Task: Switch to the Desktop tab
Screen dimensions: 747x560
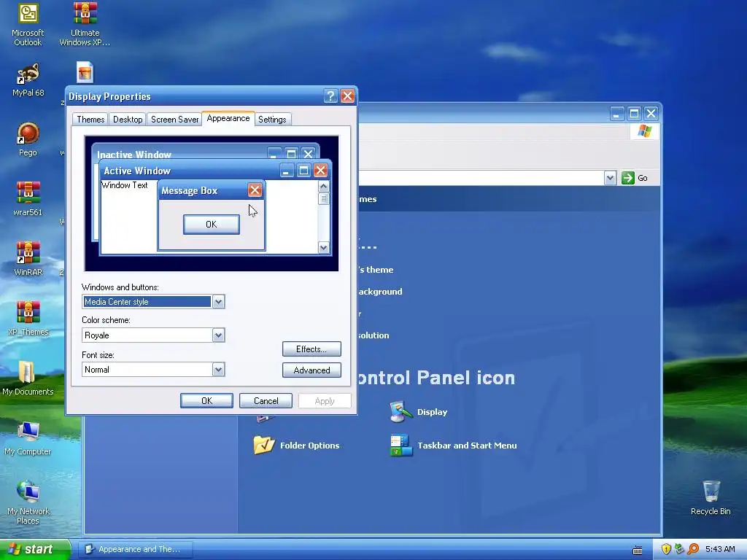Action: 127,119
